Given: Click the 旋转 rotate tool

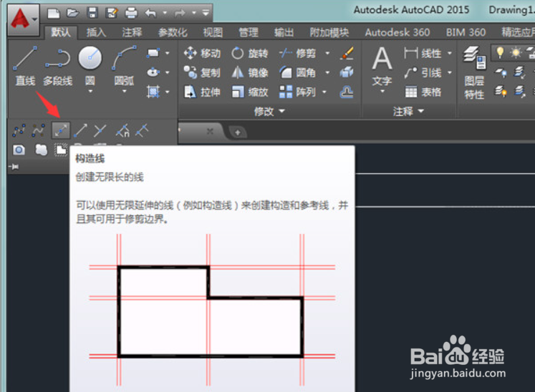Looking at the screenshot, I should point(249,53).
